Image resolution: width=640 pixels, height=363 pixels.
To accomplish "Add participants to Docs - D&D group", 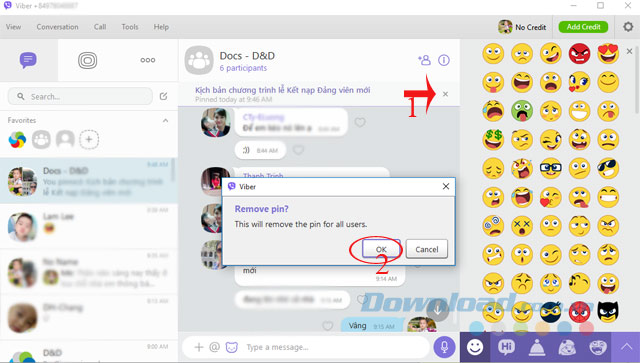I will [x=424, y=60].
